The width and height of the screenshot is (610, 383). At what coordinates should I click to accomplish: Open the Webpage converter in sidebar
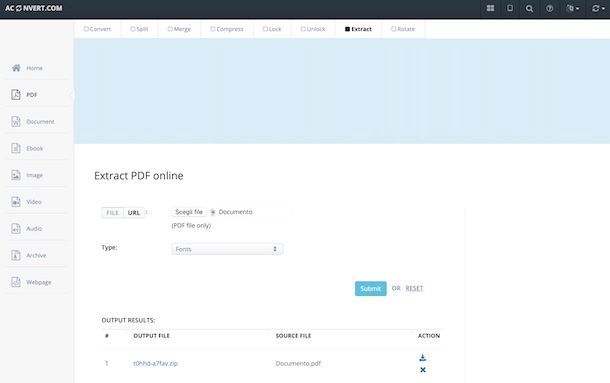(x=31, y=282)
